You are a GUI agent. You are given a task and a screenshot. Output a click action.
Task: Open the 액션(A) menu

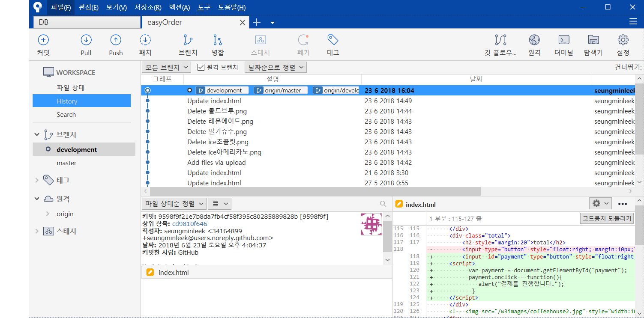tap(180, 7)
